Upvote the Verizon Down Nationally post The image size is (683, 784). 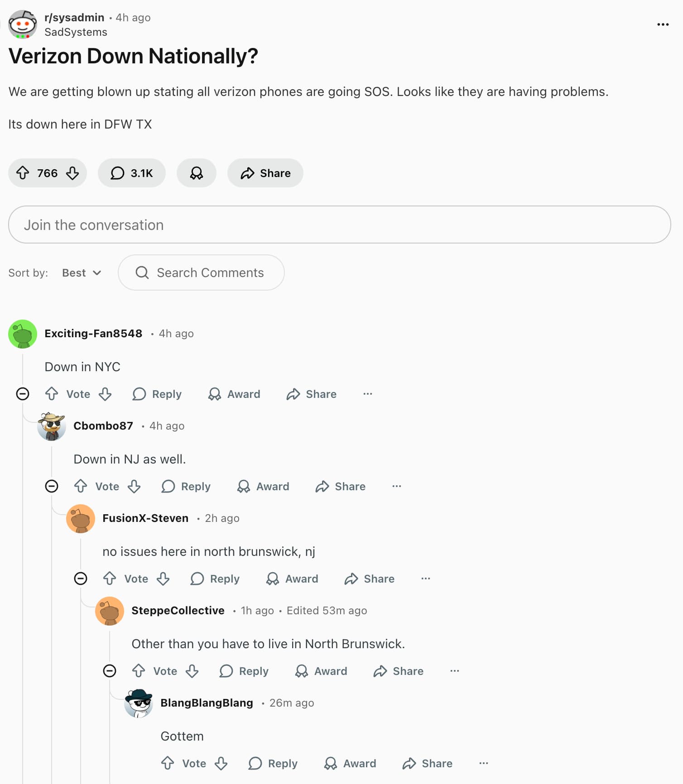(23, 173)
